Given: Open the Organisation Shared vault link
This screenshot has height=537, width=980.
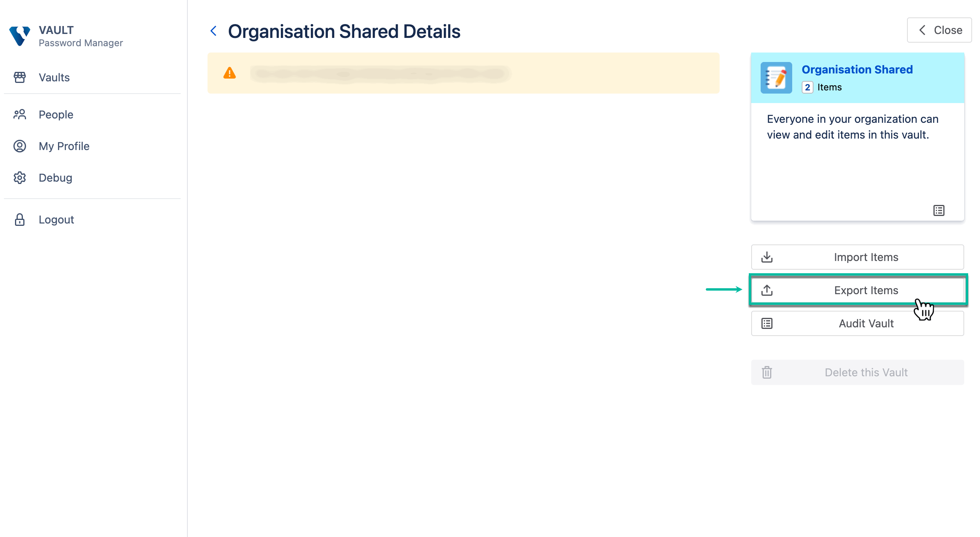Looking at the screenshot, I should point(857,69).
